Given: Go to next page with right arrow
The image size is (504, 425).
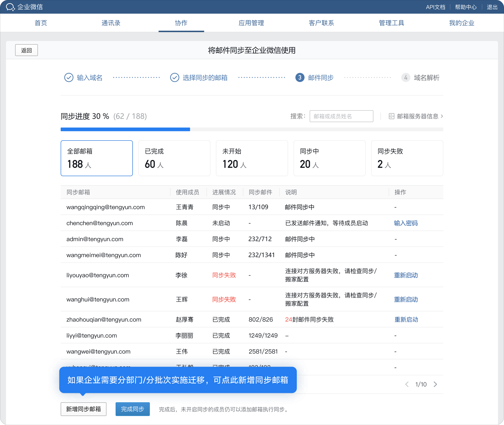Looking at the screenshot, I should (435, 384).
